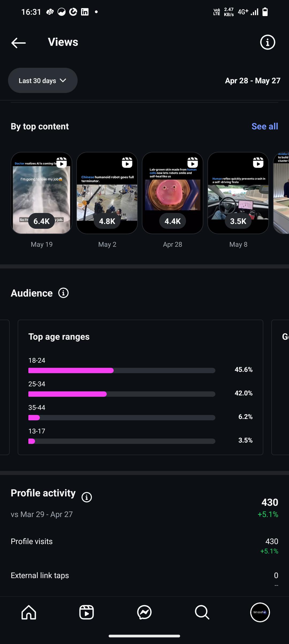Open Messenger chats
Viewport: 289px width, 644px height.
(x=144, y=612)
